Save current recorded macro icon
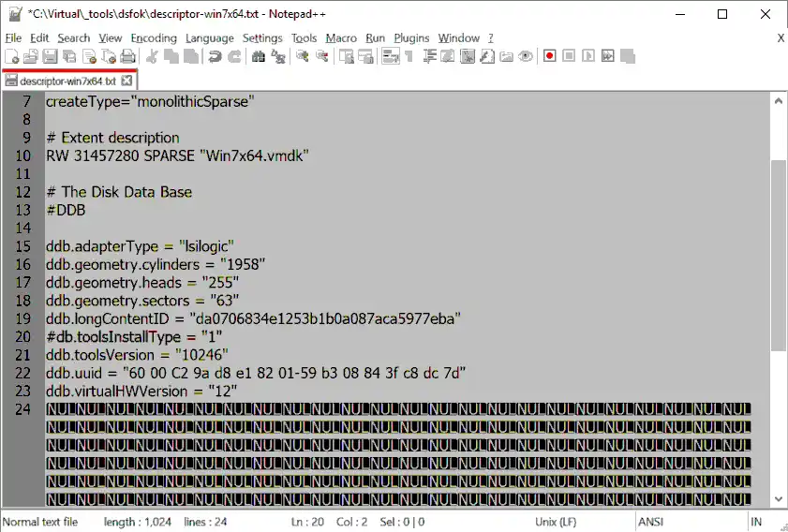 (628, 56)
